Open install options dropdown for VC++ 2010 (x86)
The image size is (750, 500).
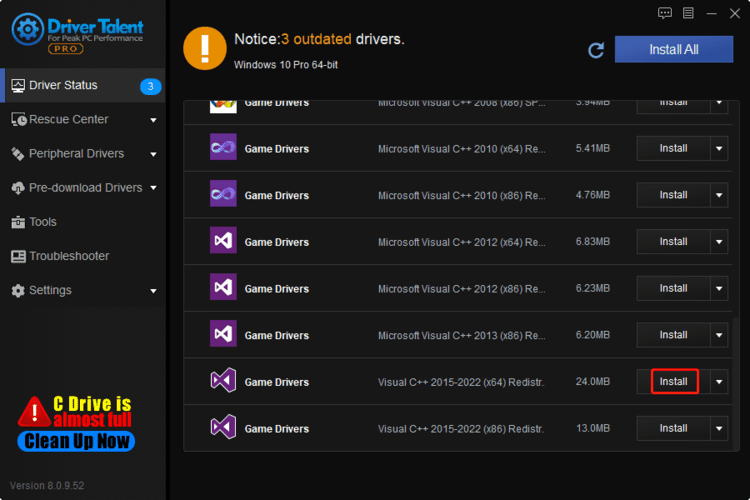coord(719,195)
